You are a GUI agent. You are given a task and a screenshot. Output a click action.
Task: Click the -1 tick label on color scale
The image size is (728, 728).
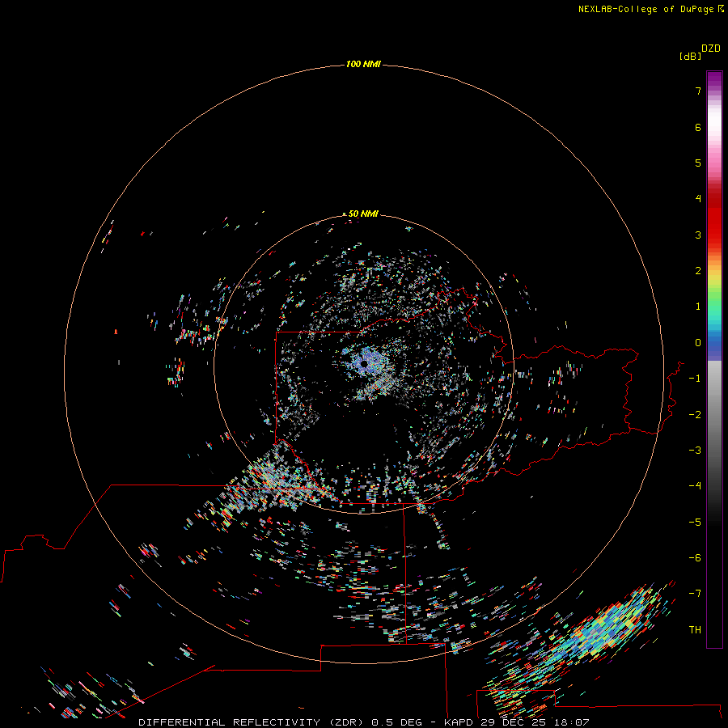tap(695, 379)
